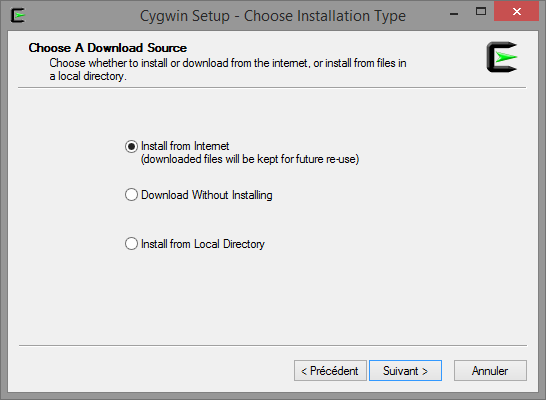Continue with the Suivant button
Screen dimensions: 546x400
(x=405, y=370)
